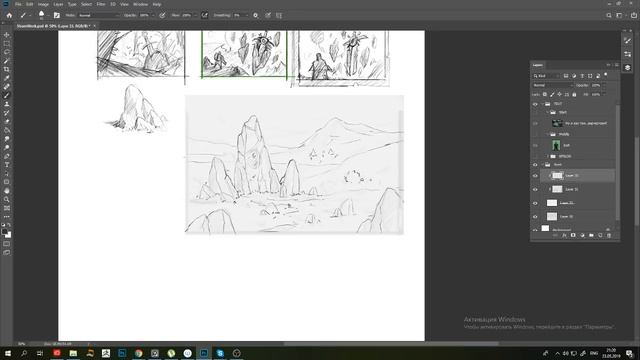Select the Move tool

(x=7, y=35)
